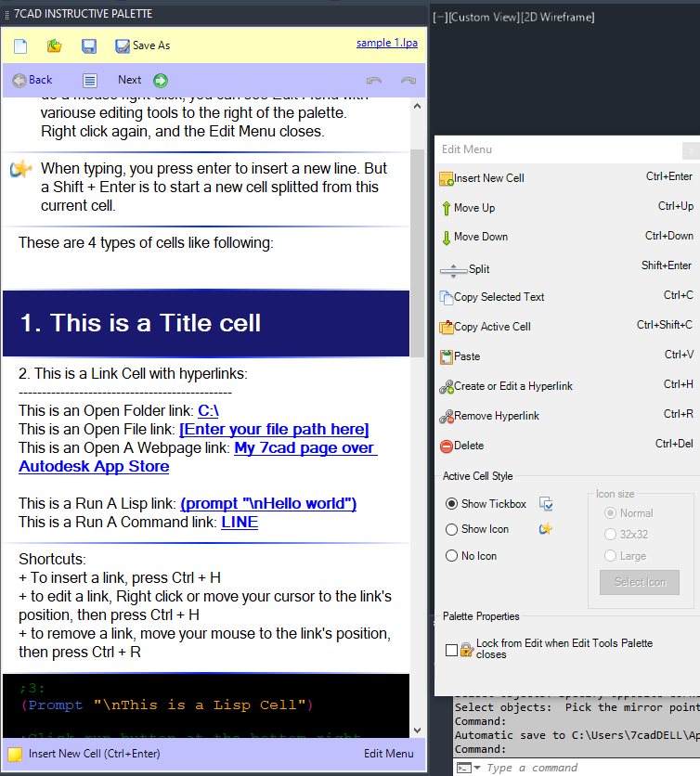Navigate Back in the palette
The width and height of the screenshot is (700, 776).
[x=32, y=80]
